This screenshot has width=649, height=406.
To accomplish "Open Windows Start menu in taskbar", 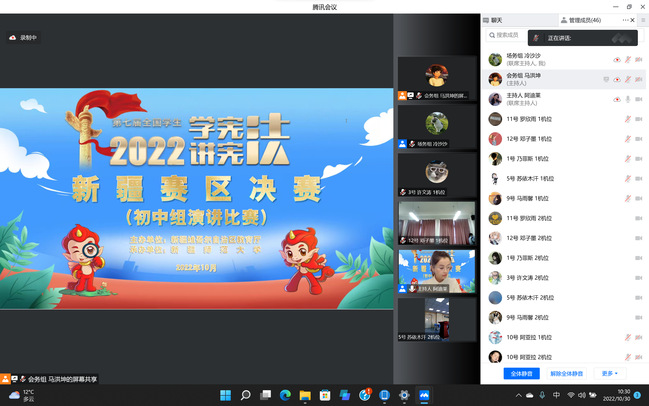I will (224, 395).
